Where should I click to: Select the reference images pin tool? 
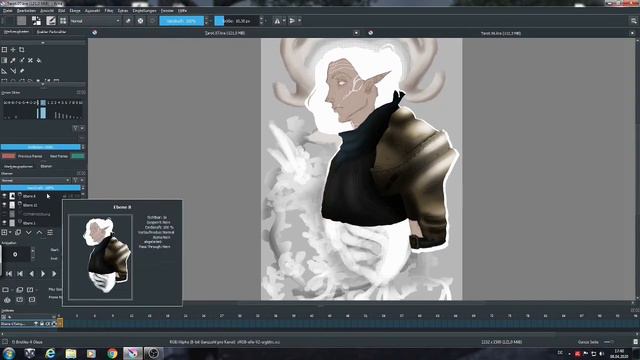pyautogui.click(x=22, y=71)
